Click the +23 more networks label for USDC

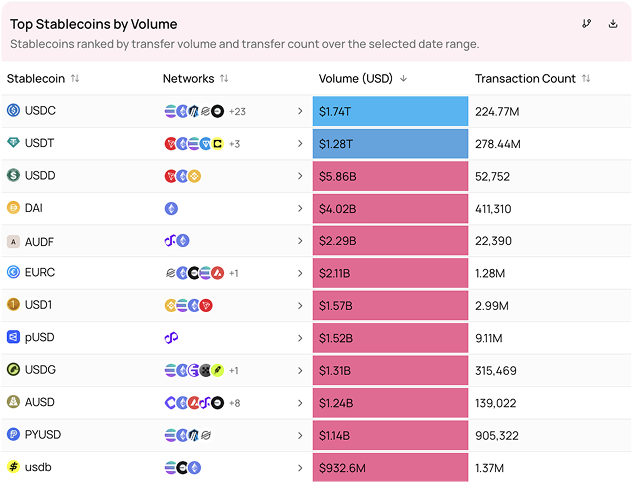click(237, 111)
